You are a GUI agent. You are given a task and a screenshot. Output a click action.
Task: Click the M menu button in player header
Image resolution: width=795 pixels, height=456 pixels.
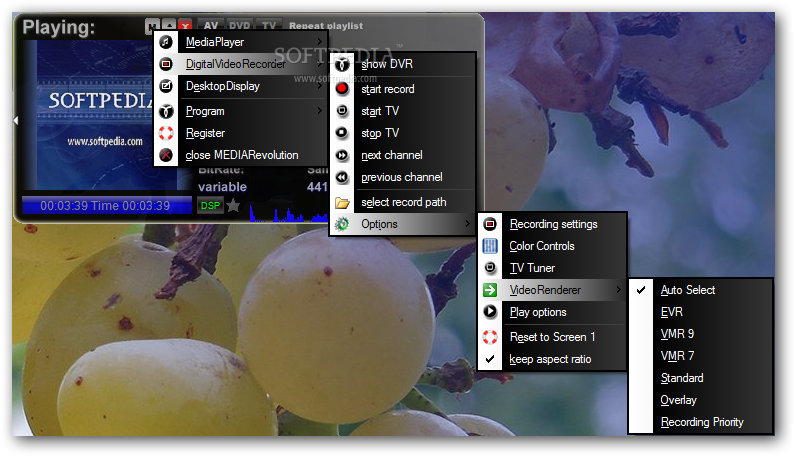(x=152, y=26)
